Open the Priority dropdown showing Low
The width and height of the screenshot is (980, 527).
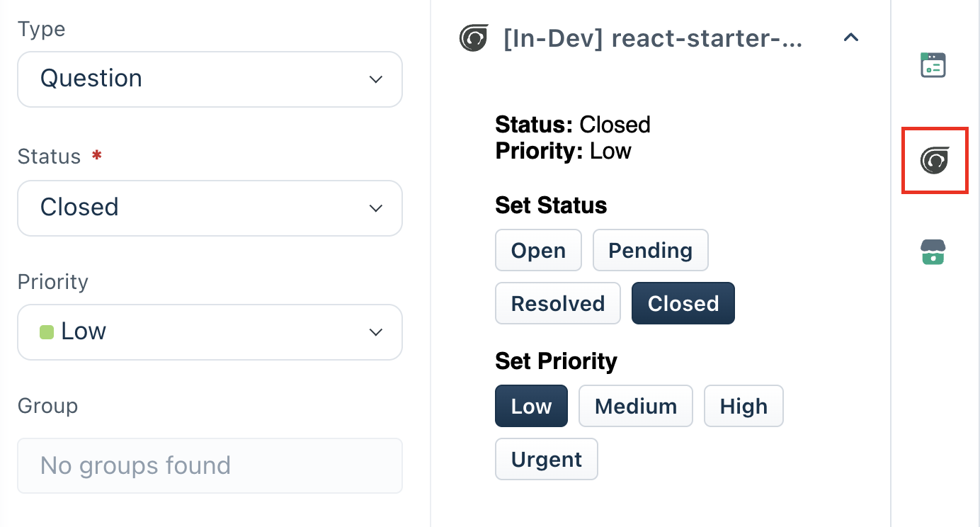tap(210, 331)
